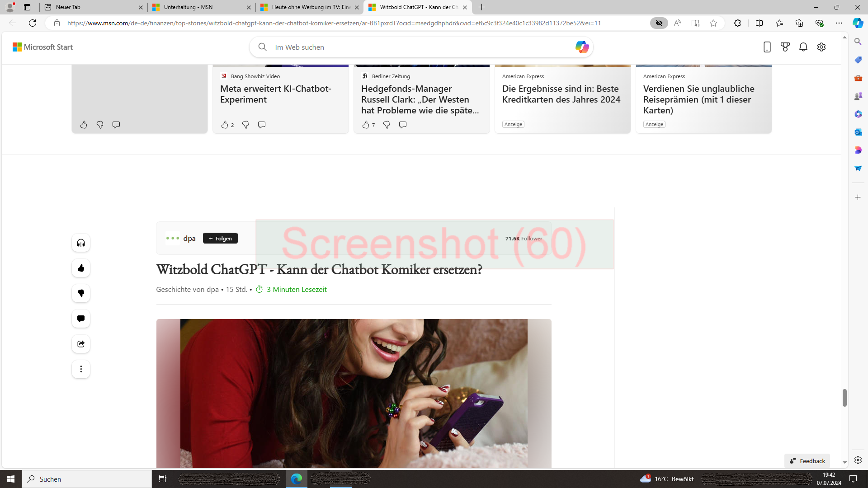Open Copilot icon in search bar
This screenshot has height=488, width=868.
point(582,47)
